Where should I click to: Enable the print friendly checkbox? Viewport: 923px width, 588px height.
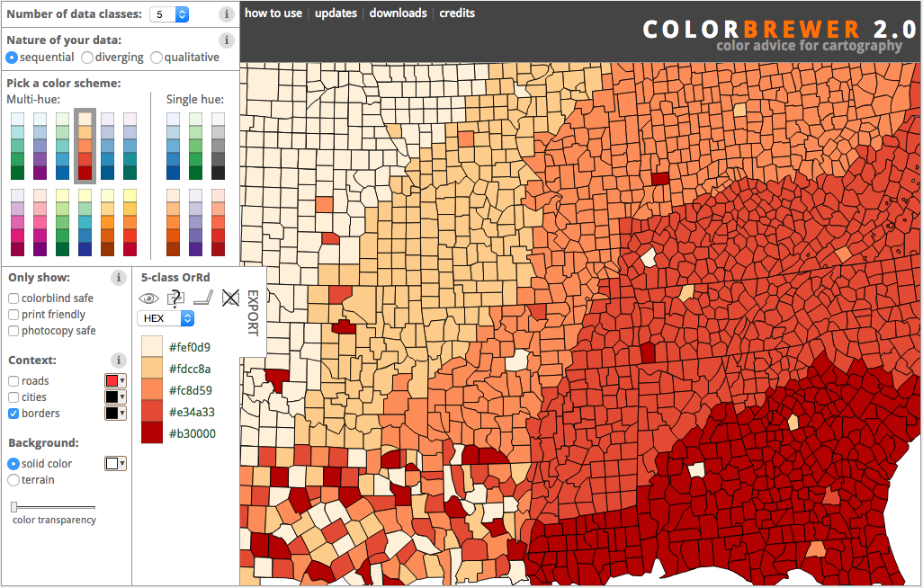(x=13, y=315)
